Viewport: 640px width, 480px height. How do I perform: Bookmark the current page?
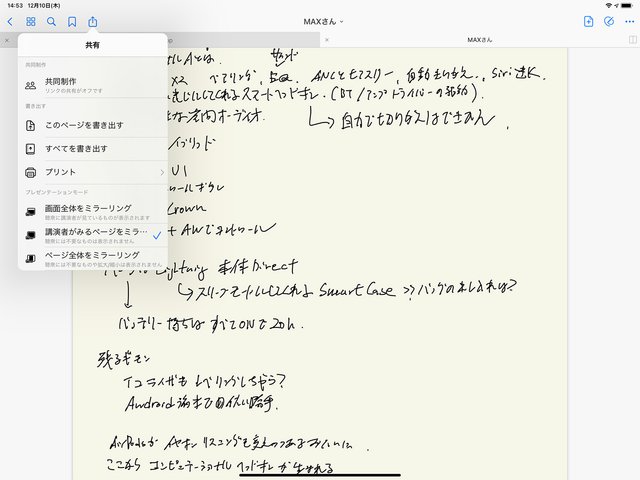pos(72,21)
